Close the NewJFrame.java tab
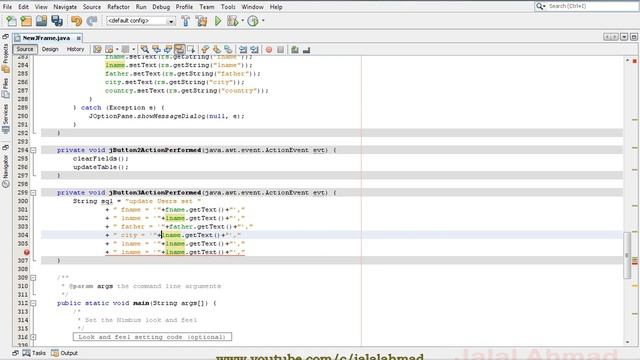Viewport: 640px width, 360px height. [x=79, y=38]
